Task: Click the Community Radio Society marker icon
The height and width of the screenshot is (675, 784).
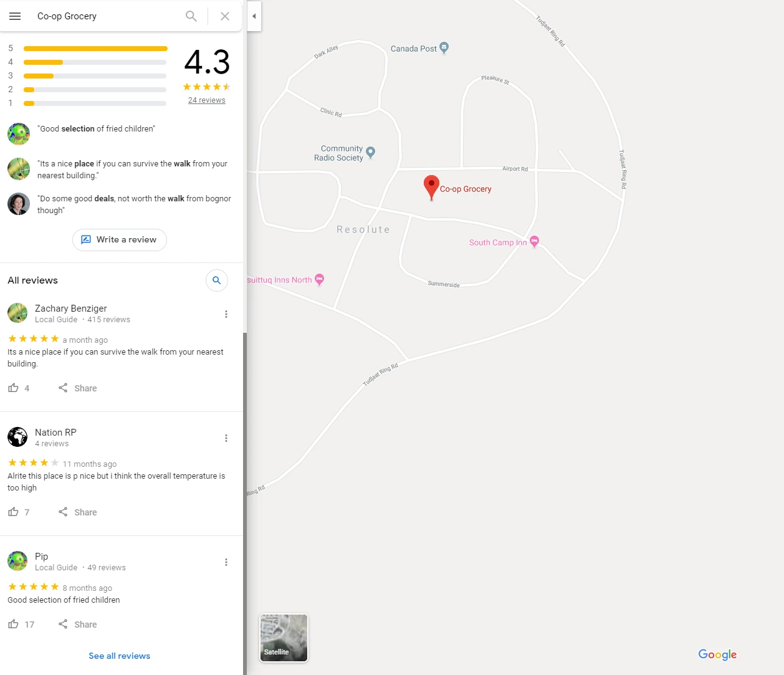Action: click(x=371, y=153)
